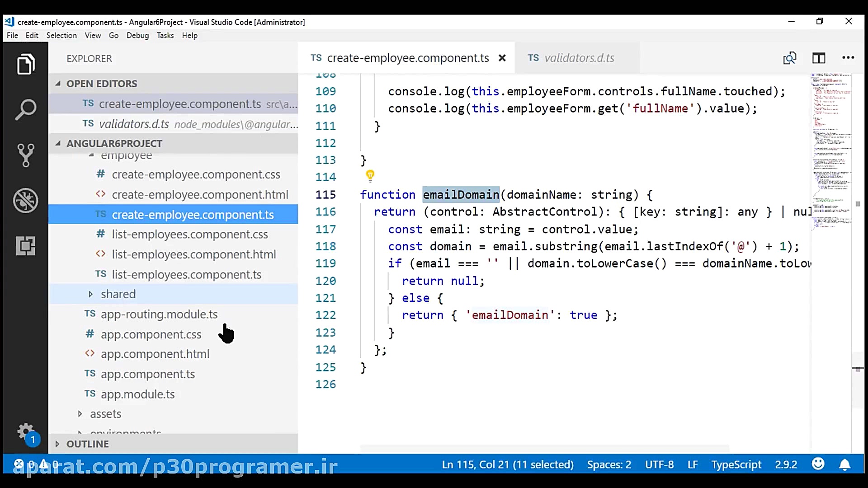Open the Explorer view in activity bar
Viewport: 868px width, 488px height.
pos(26,64)
